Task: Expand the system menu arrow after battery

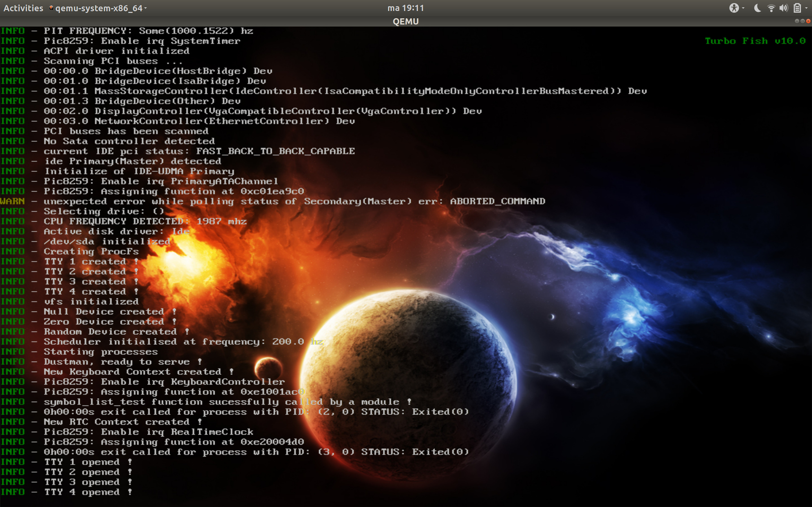Action: pos(806,8)
